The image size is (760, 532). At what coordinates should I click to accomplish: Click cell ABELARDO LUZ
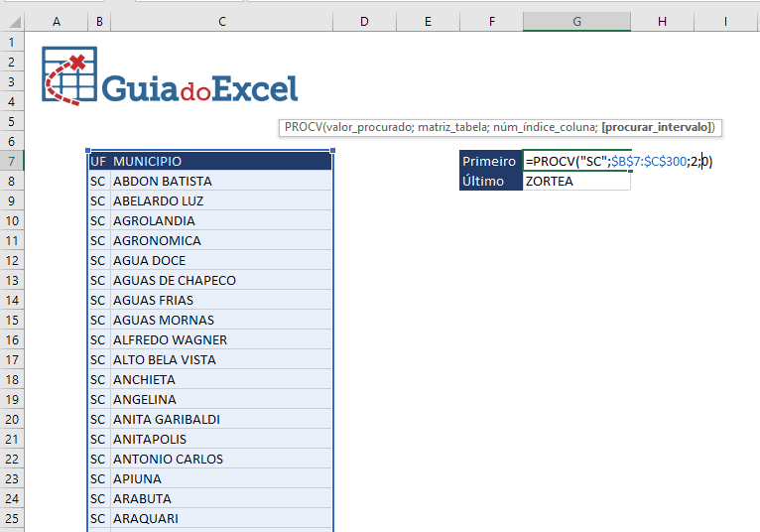221,200
